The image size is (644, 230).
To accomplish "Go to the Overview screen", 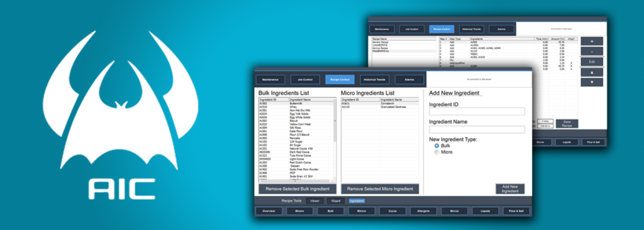I will (x=269, y=211).
